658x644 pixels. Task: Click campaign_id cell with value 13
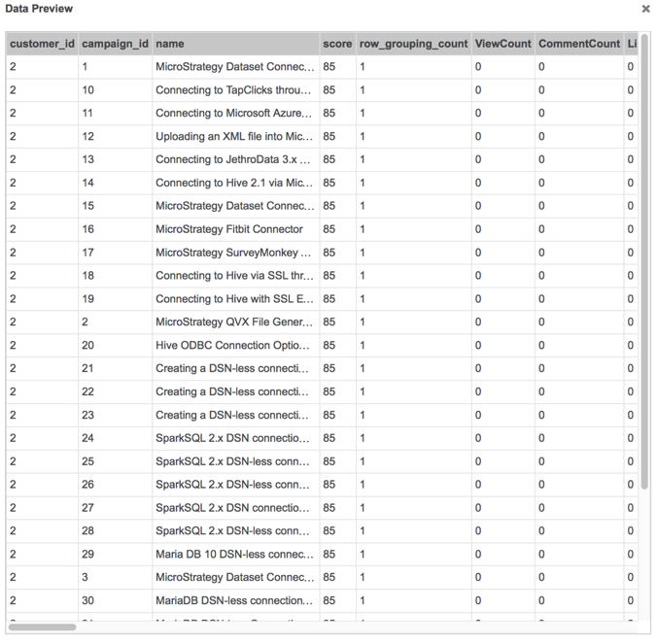[116, 159]
